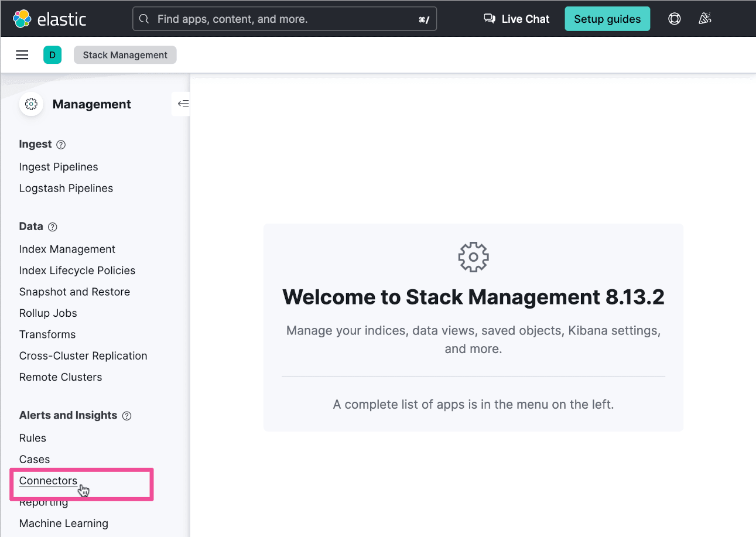756x537 pixels.
Task: Go to Logstash Pipelines
Action: (x=66, y=188)
